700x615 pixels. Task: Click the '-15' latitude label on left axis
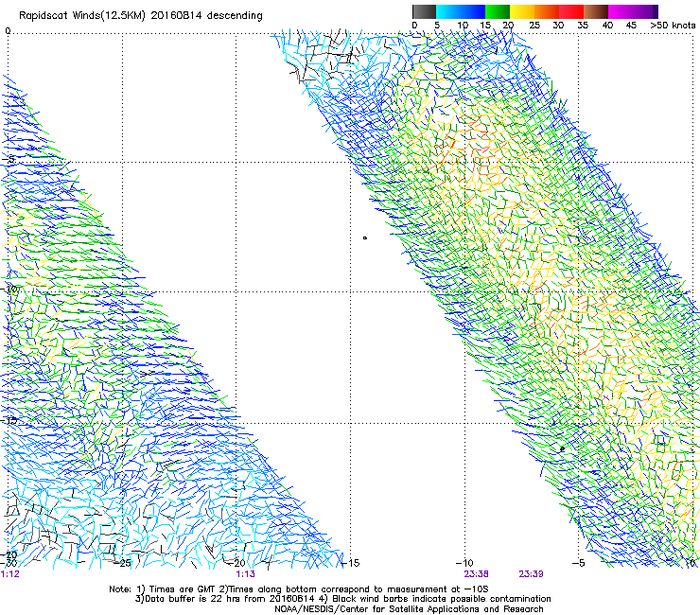click(x=9, y=420)
